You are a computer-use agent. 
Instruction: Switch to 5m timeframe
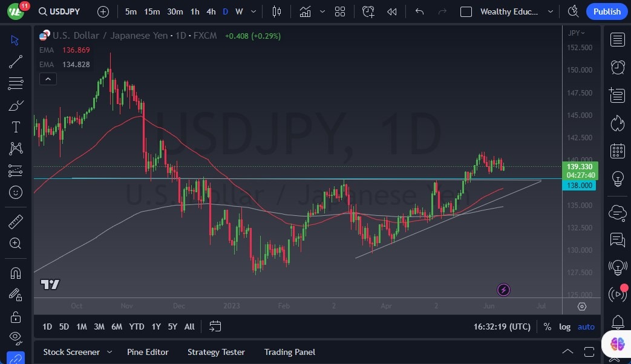131,11
